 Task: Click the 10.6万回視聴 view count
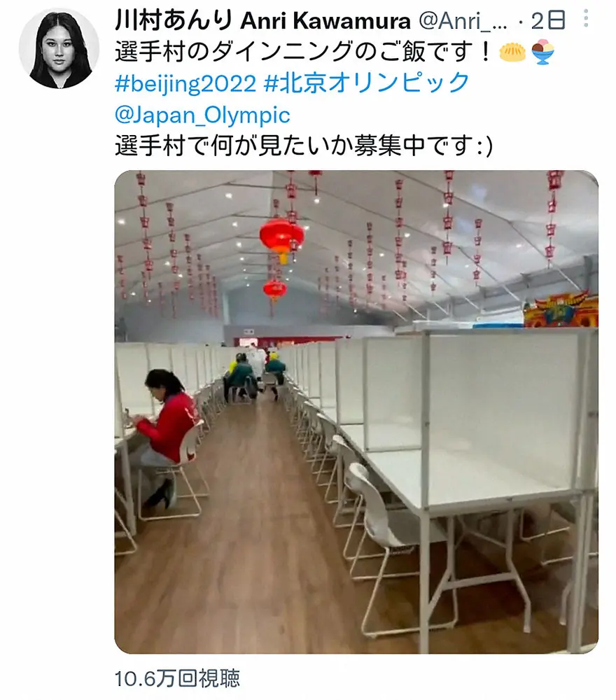pos(177,678)
